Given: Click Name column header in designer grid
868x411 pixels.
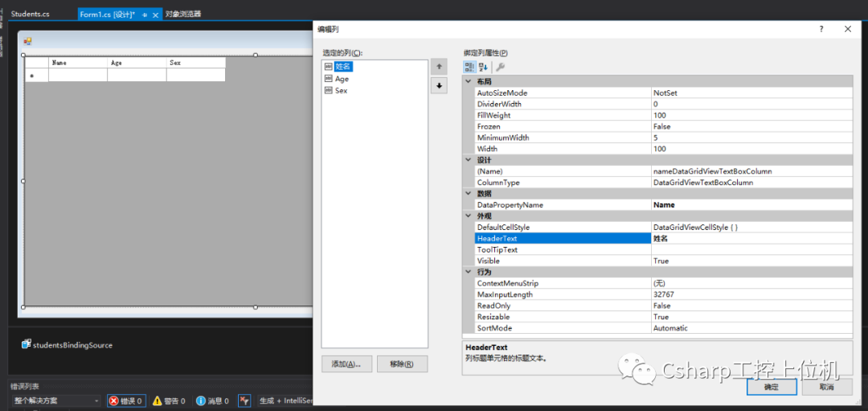Looking at the screenshot, I should (78, 63).
